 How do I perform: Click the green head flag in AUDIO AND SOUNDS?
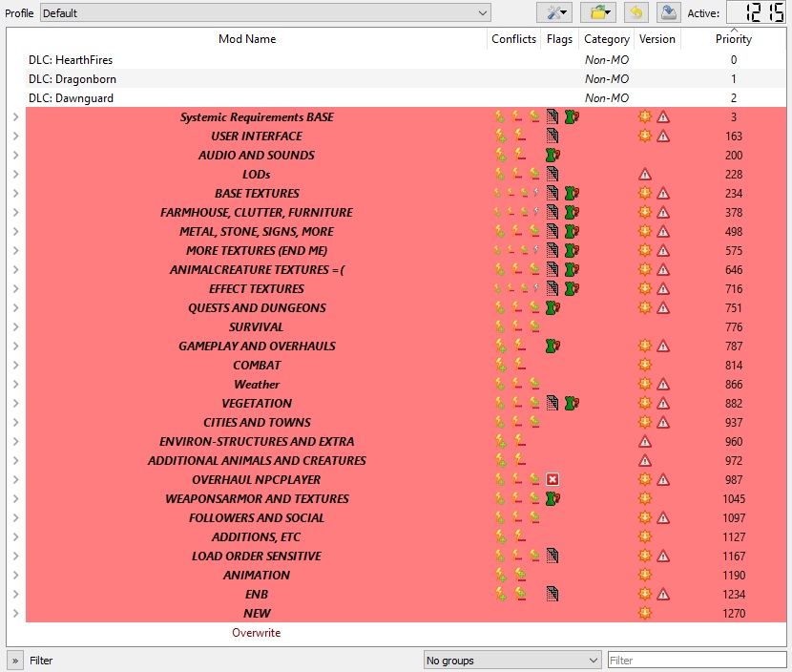tap(552, 156)
